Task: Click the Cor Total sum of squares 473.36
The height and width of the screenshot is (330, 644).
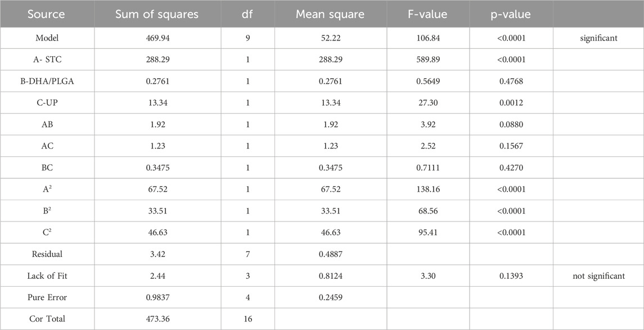Action: click(x=157, y=319)
